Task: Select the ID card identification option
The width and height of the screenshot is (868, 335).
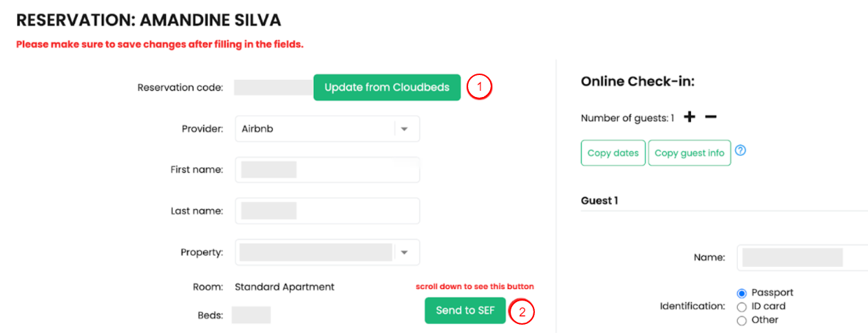Action: 742,307
